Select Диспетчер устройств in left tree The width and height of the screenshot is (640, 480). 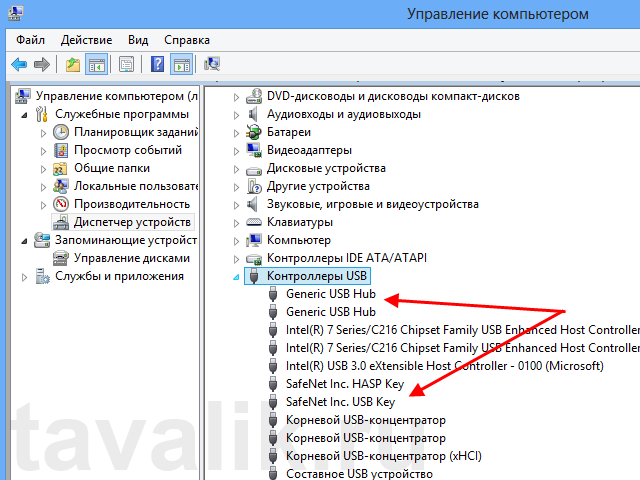click(131, 222)
